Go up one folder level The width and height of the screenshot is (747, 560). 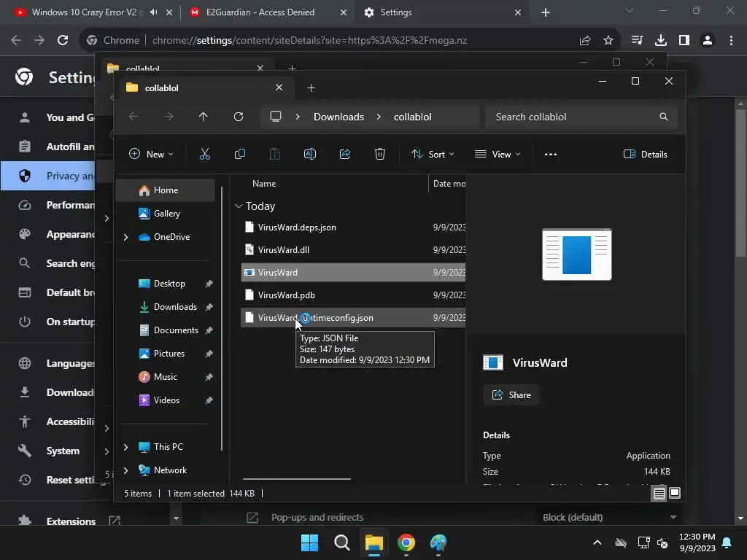click(x=204, y=117)
